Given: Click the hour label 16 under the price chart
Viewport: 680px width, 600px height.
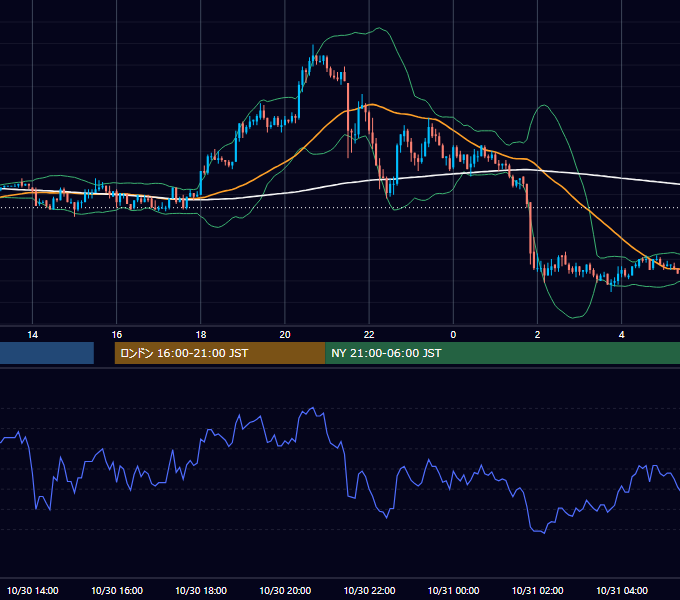Looking at the screenshot, I should coord(117,335).
